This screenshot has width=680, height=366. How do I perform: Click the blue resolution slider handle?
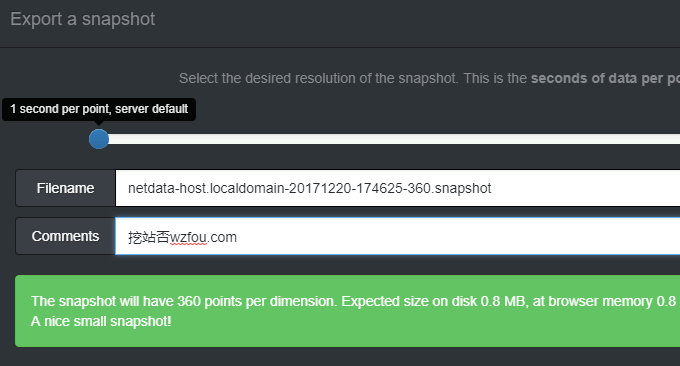(99, 139)
